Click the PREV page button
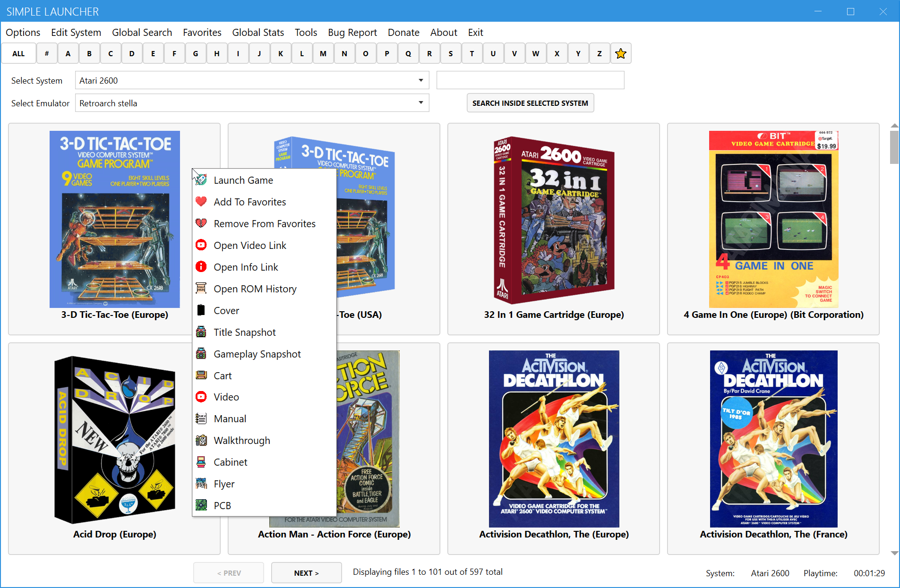Image resolution: width=900 pixels, height=588 pixels. (229, 573)
